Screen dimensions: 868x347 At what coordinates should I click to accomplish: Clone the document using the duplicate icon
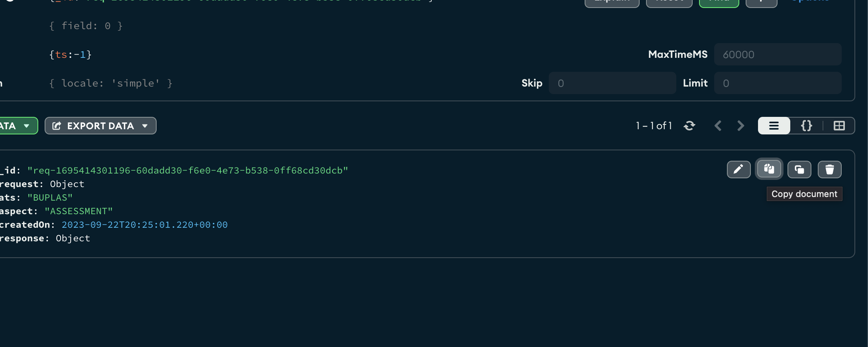click(799, 170)
